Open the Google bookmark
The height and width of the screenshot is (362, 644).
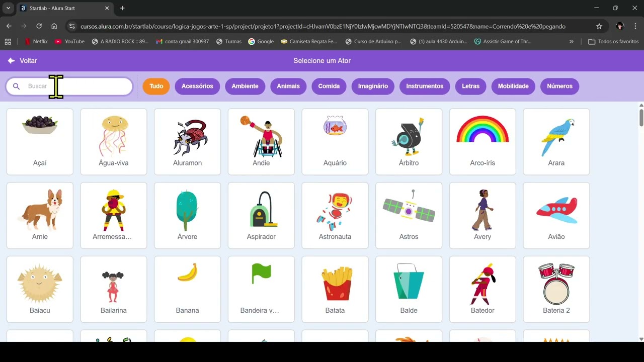tap(261, 42)
